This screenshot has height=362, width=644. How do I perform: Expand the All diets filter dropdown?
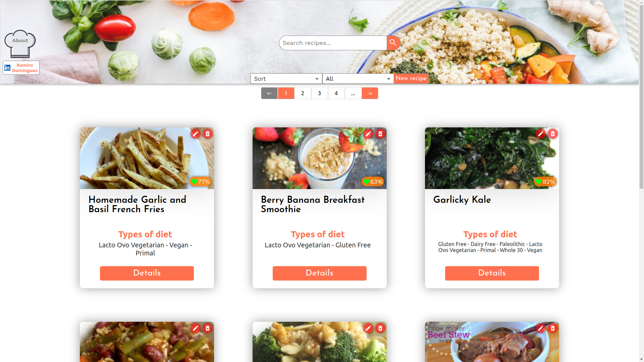tap(358, 79)
